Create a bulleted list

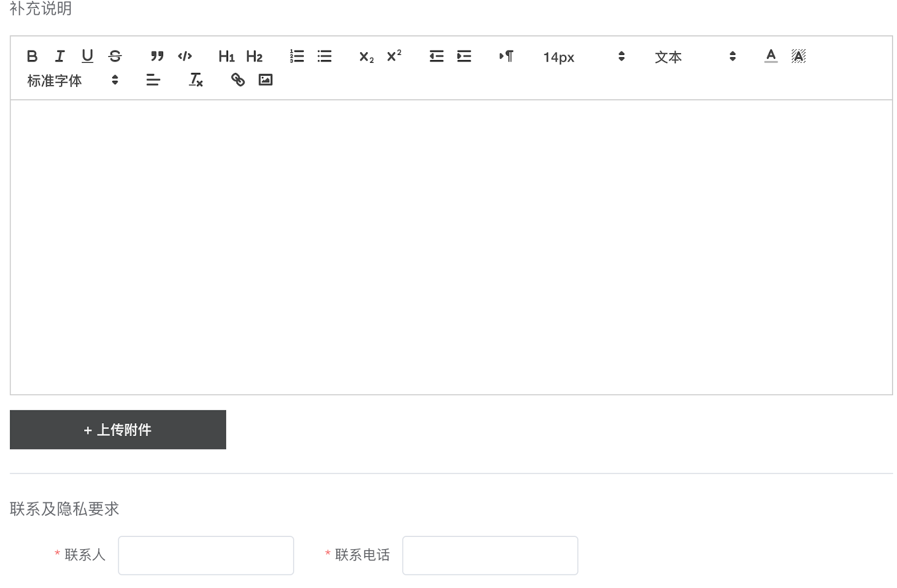[324, 56]
